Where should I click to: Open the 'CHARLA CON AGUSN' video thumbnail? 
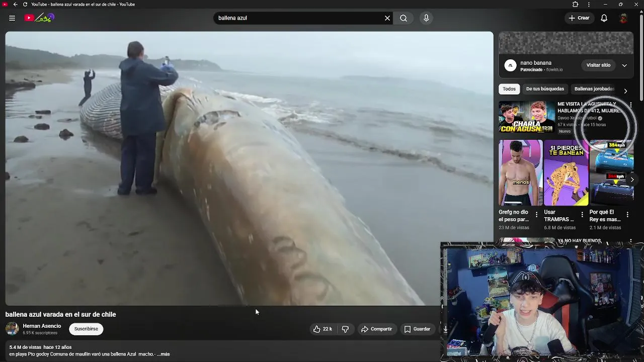526,117
